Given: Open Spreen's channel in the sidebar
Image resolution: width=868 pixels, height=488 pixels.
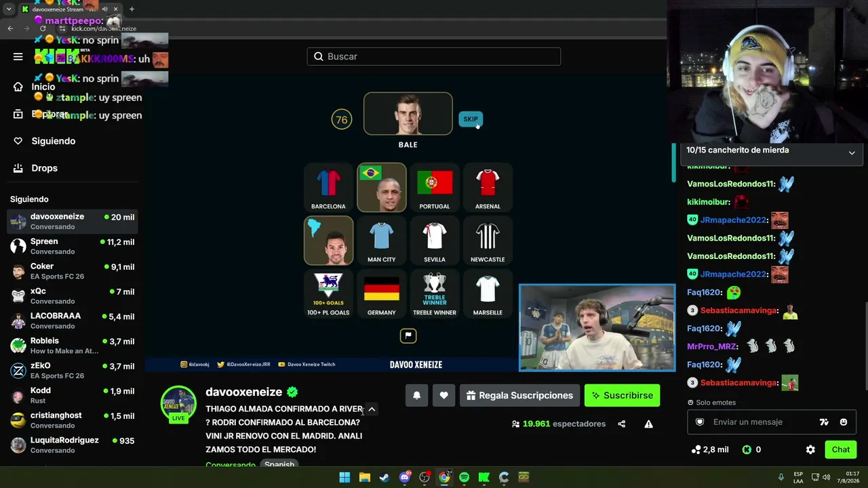Looking at the screenshot, I should pyautogui.click(x=72, y=246).
